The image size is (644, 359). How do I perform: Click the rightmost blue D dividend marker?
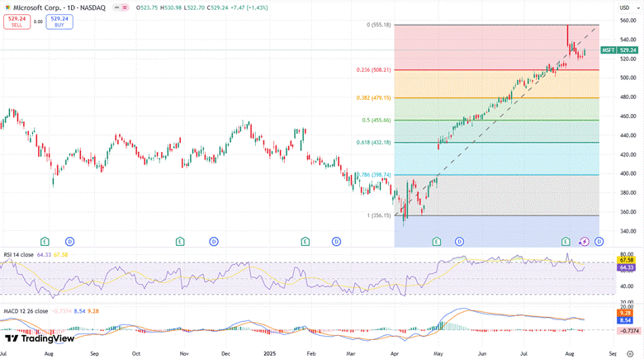(599, 241)
